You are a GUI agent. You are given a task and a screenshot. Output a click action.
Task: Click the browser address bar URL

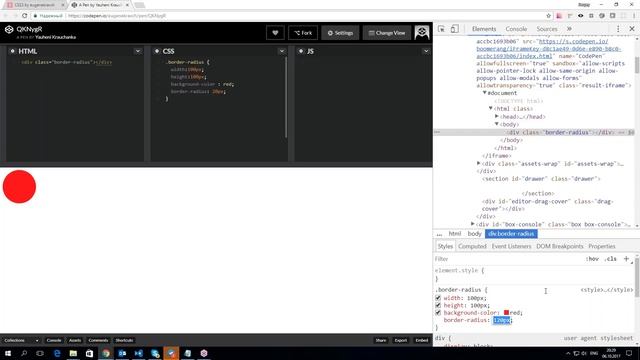(x=117, y=16)
